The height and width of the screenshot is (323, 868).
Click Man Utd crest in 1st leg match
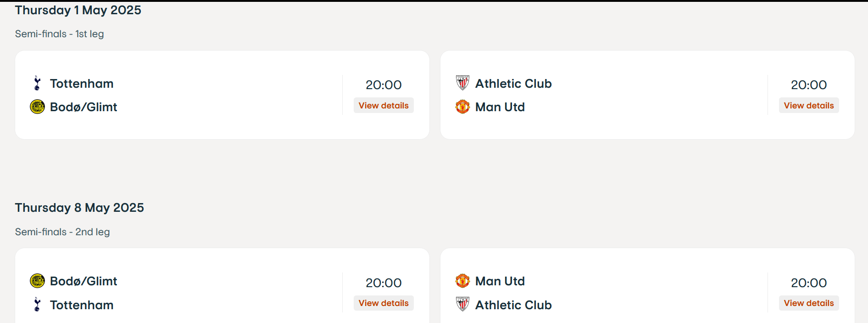(x=462, y=107)
